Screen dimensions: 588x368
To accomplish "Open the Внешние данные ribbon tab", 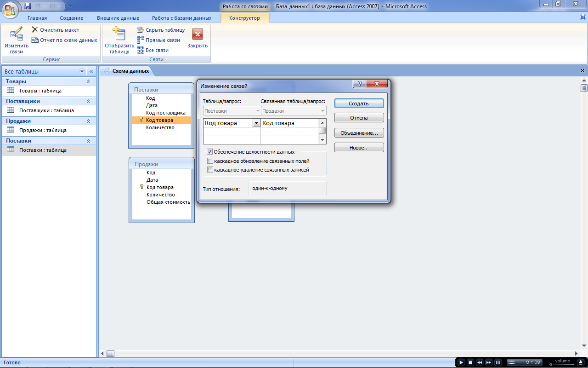I will [118, 18].
